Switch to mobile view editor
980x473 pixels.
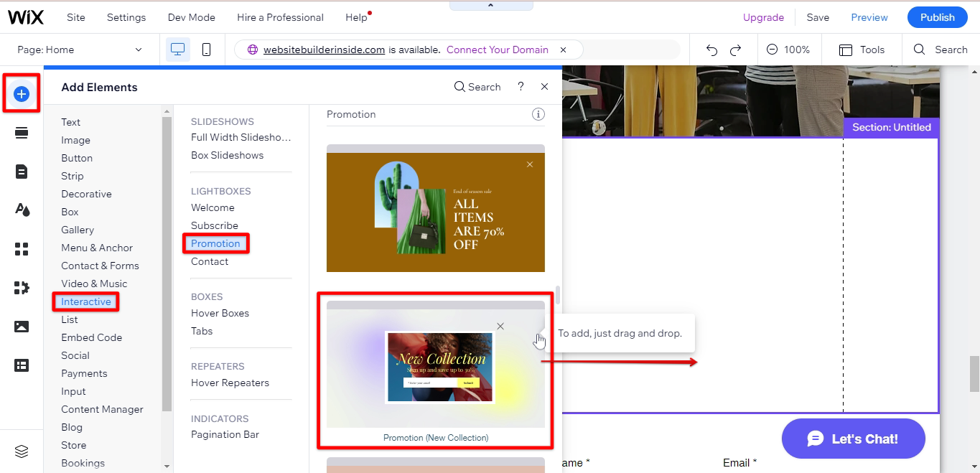(x=207, y=50)
